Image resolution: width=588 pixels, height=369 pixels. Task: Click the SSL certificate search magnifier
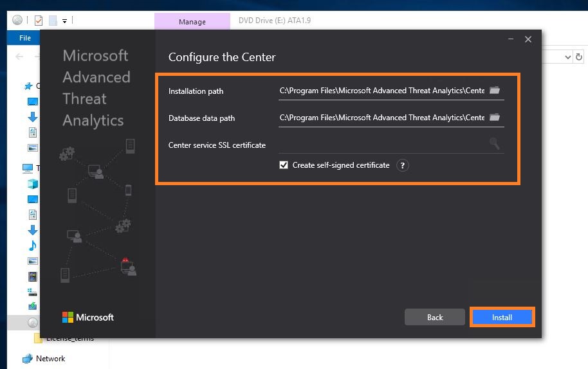[x=495, y=143]
